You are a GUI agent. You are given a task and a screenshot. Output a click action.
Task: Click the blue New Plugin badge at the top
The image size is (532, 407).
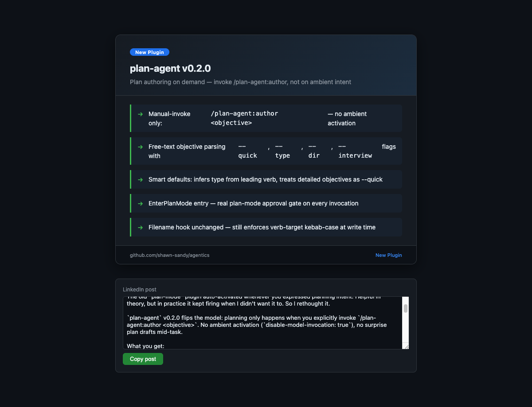click(149, 52)
